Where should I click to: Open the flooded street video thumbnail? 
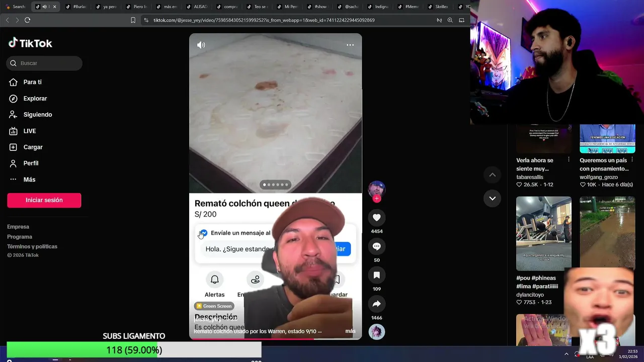coord(607,231)
